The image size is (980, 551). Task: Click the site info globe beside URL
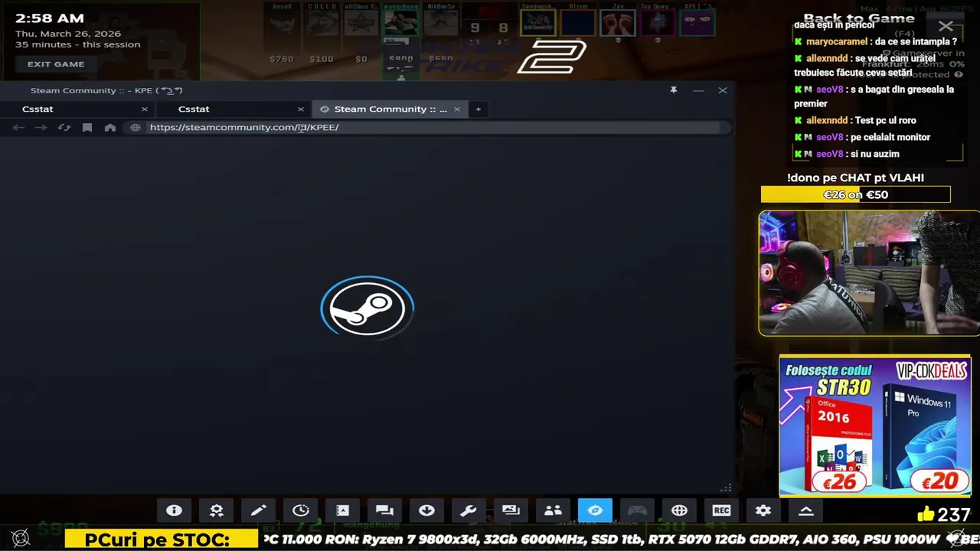(136, 127)
